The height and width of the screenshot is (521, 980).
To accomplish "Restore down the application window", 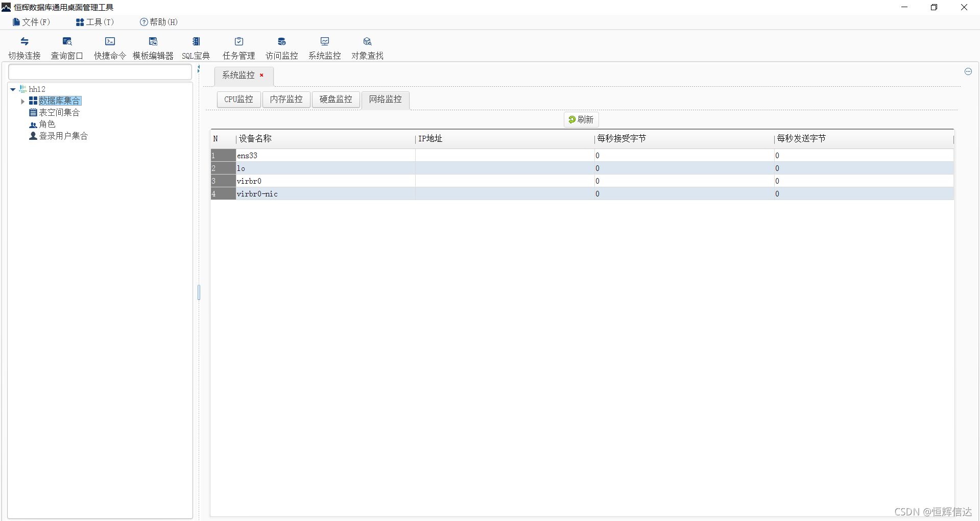I will pyautogui.click(x=934, y=7).
